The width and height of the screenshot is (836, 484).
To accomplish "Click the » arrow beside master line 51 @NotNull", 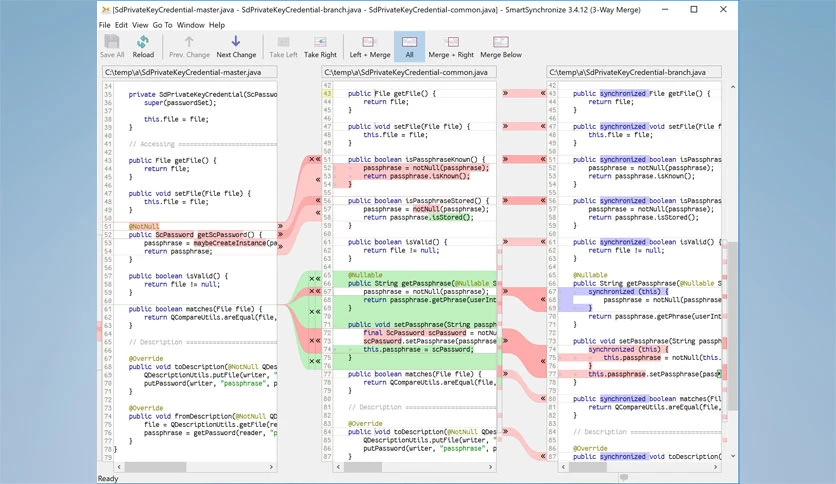I will coord(280,227).
